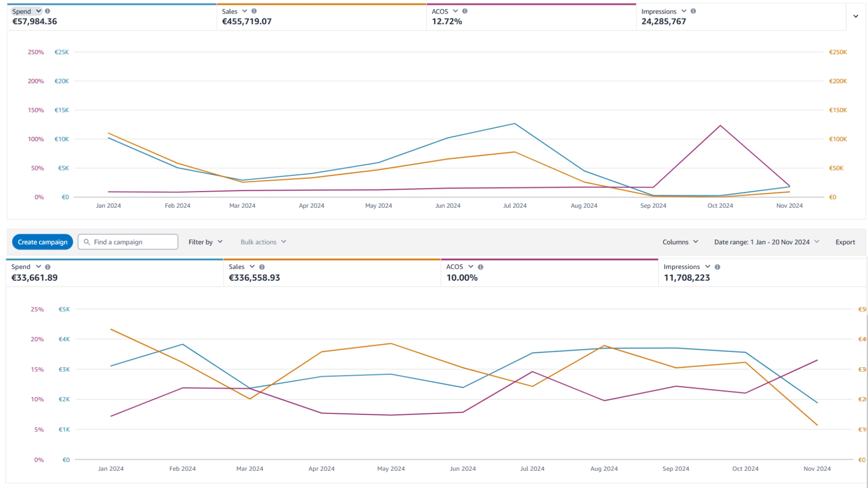
Task: Open top Impressions metric dropdown
Action: (684, 11)
